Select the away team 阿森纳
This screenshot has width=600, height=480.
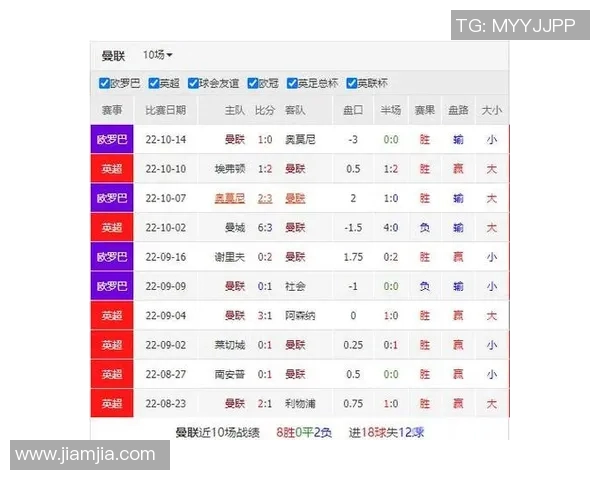[x=300, y=316]
